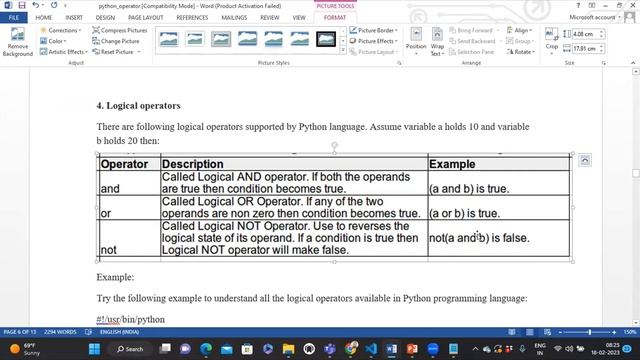Click Send Backward
Viewport: 640px width, 360px height.
472,41
